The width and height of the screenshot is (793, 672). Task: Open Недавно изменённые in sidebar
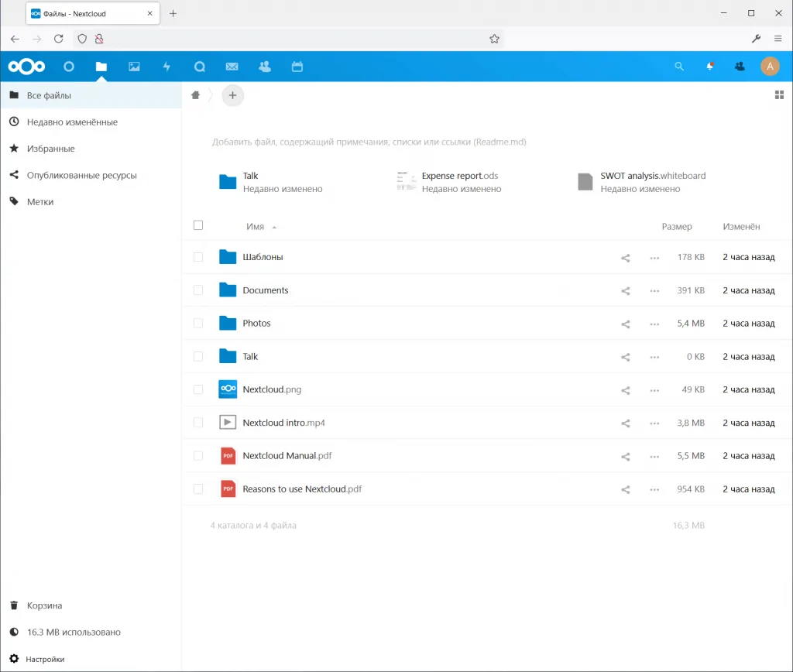point(91,122)
